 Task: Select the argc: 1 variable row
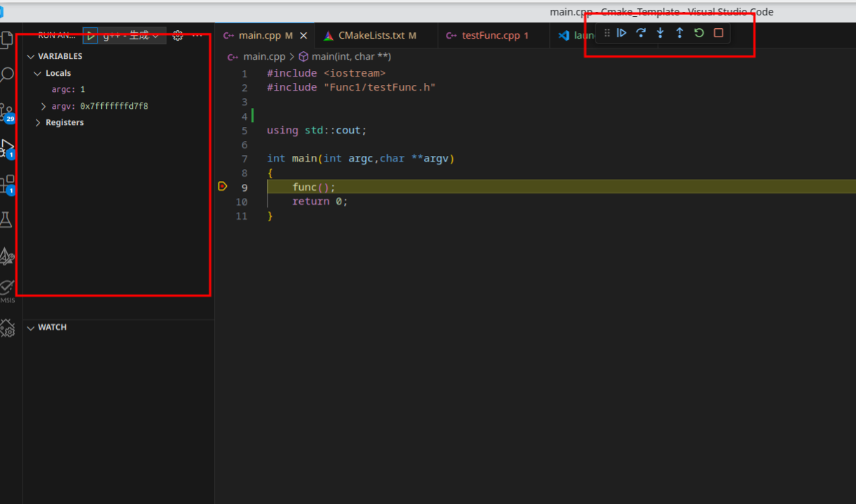click(119, 90)
